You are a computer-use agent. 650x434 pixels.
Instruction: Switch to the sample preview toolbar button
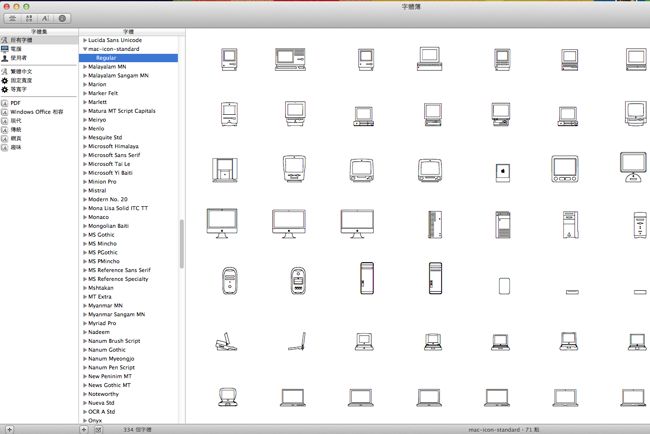pos(13,18)
